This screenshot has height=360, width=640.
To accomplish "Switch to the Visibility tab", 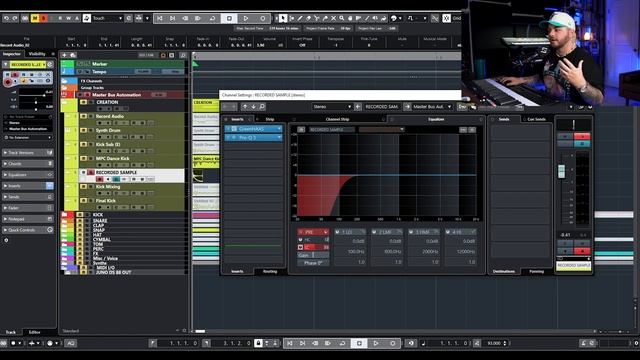I will pos(37,54).
